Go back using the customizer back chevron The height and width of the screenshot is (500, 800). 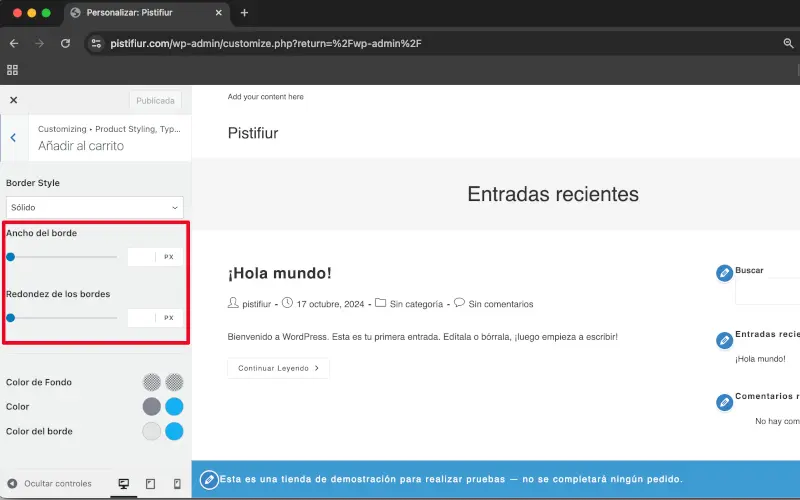13,138
